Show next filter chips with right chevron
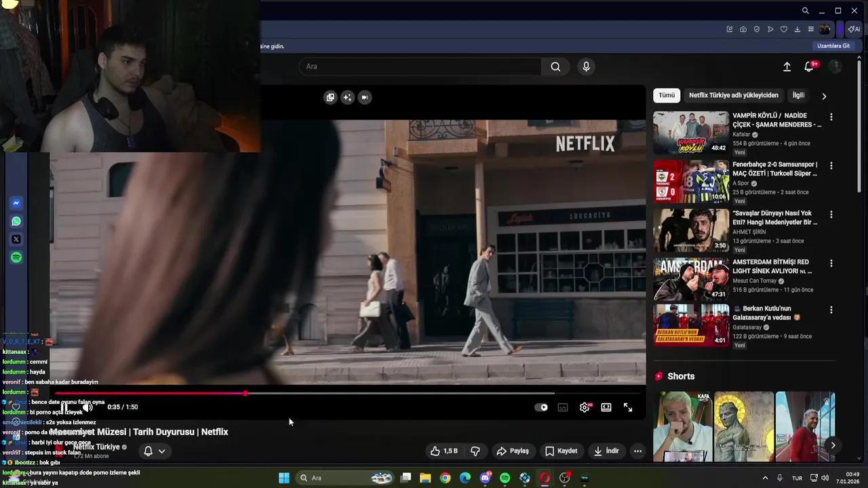 (x=824, y=96)
